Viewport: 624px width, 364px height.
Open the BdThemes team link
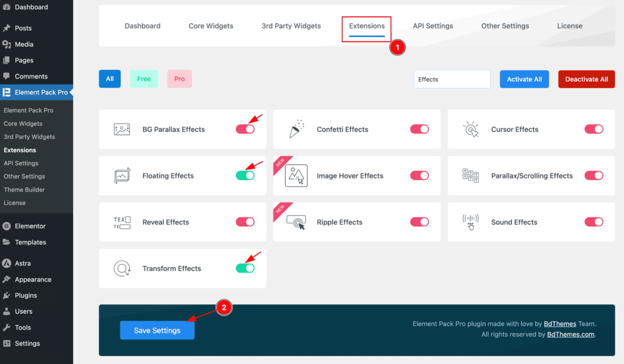560,324
